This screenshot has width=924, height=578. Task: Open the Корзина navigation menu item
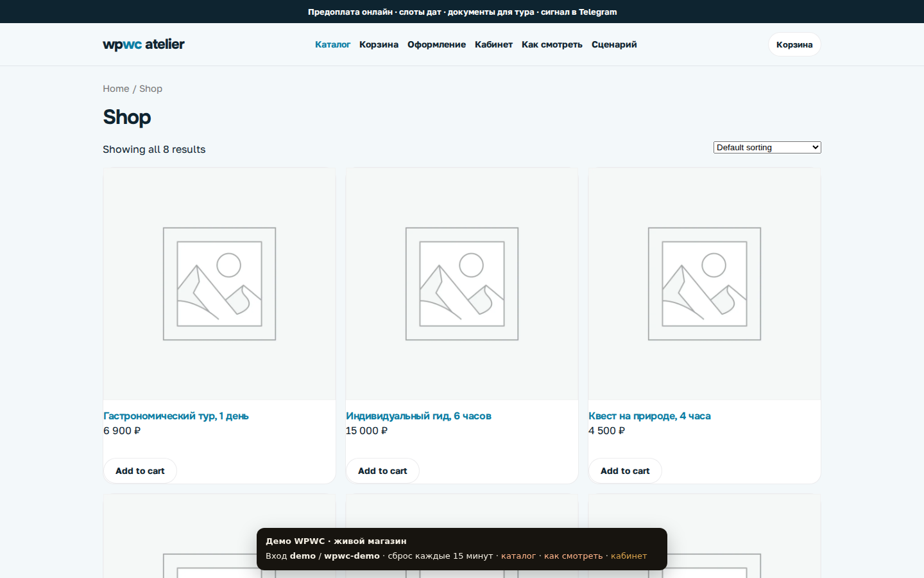point(379,44)
